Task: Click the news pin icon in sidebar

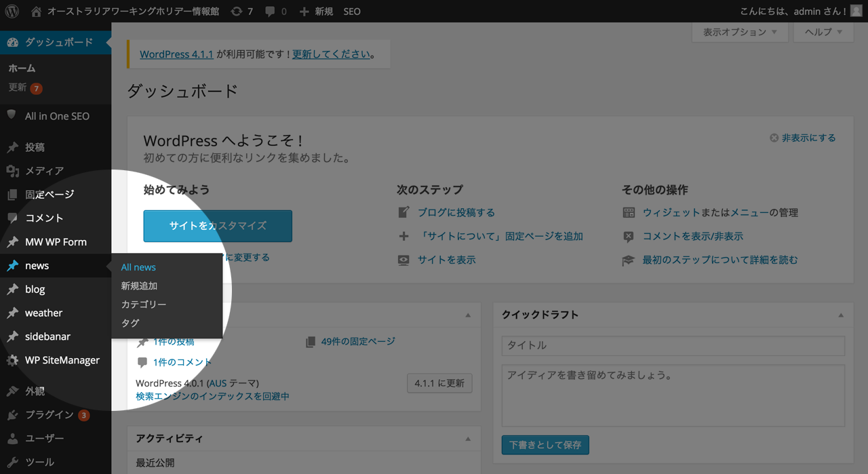Action: pos(12,266)
